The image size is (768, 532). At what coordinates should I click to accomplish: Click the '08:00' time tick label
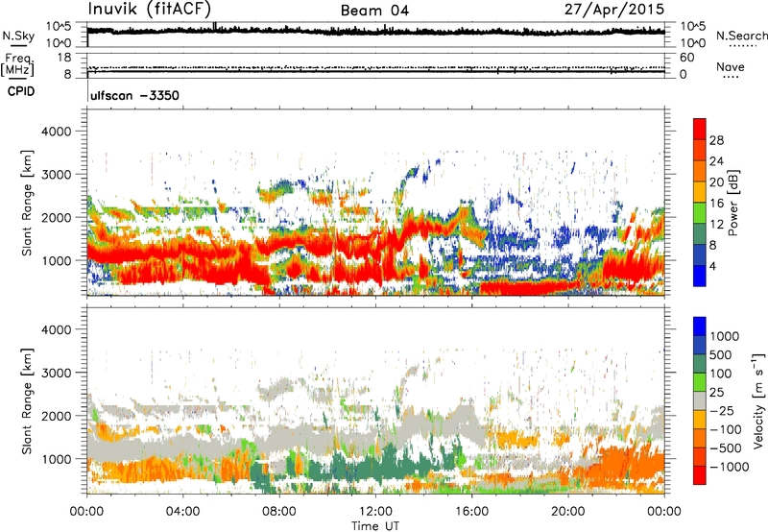pyautogui.click(x=278, y=512)
